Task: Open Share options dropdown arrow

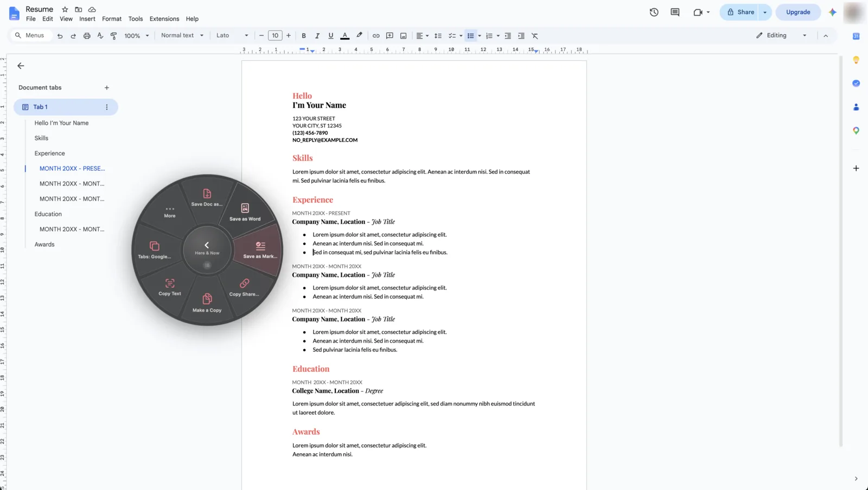Action: 765,12
